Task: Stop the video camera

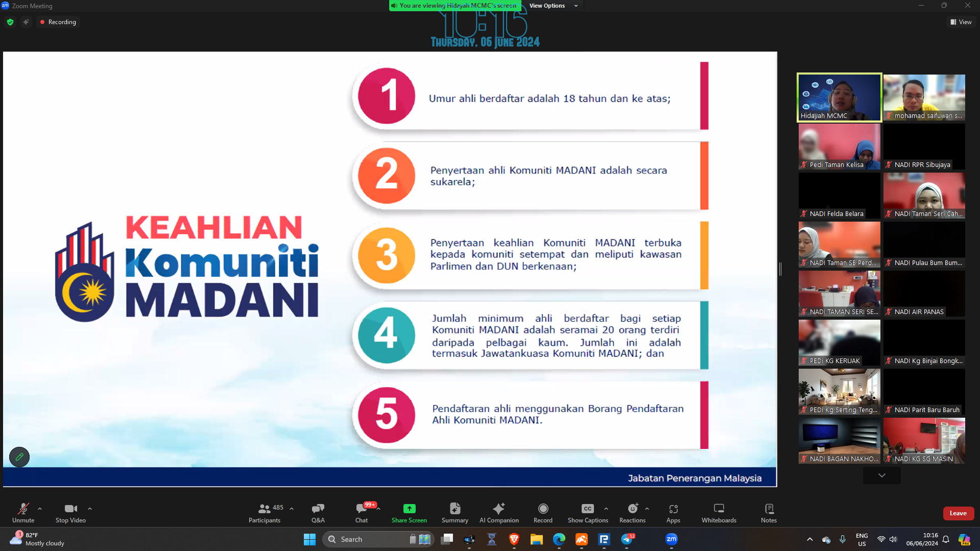Action: point(70,513)
